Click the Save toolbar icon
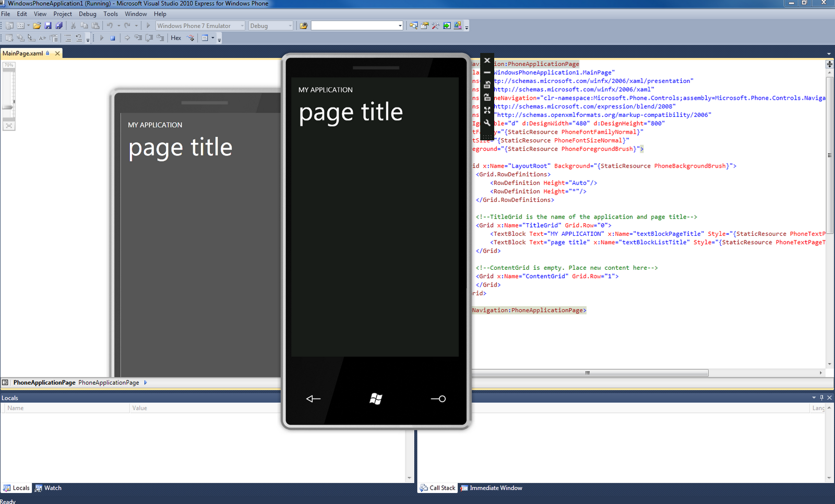 click(48, 26)
